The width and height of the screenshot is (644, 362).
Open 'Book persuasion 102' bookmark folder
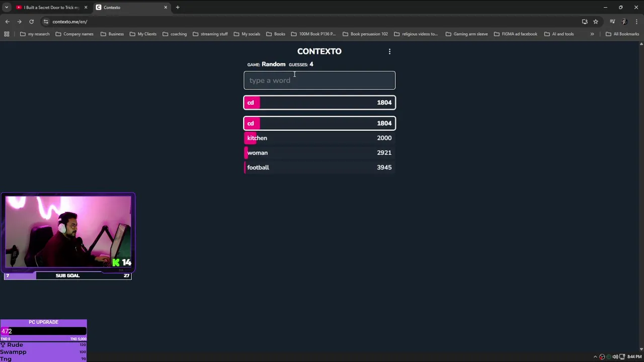point(365,34)
